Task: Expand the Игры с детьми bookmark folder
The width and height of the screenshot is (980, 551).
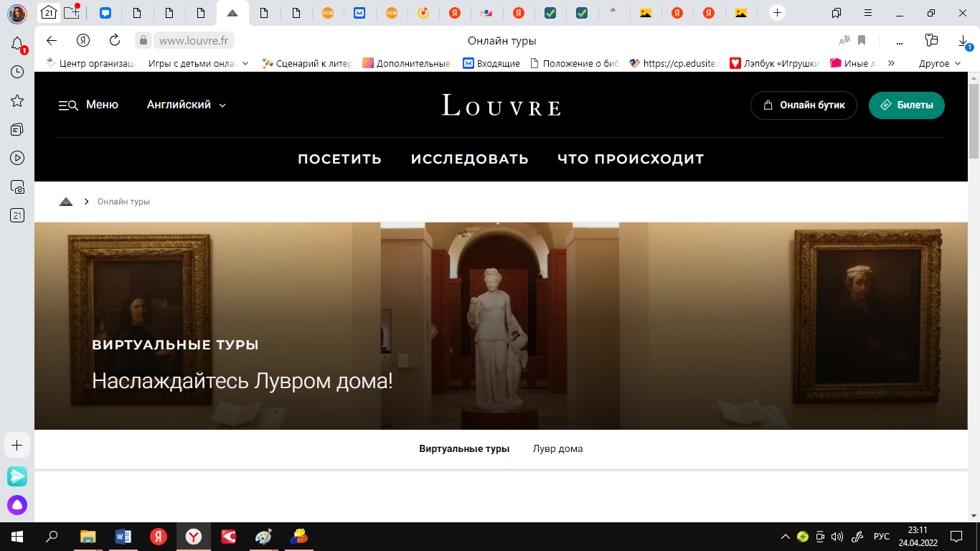Action: coord(199,63)
